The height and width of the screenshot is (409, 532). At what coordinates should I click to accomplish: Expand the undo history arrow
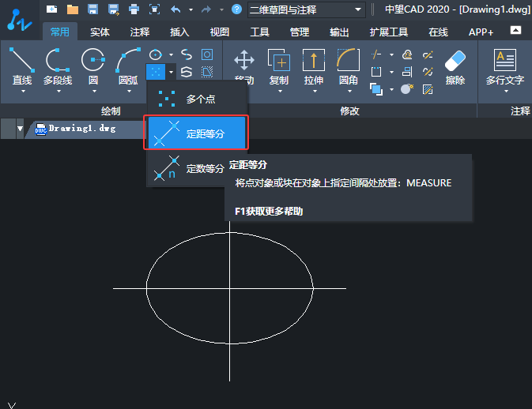pyautogui.click(x=191, y=9)
